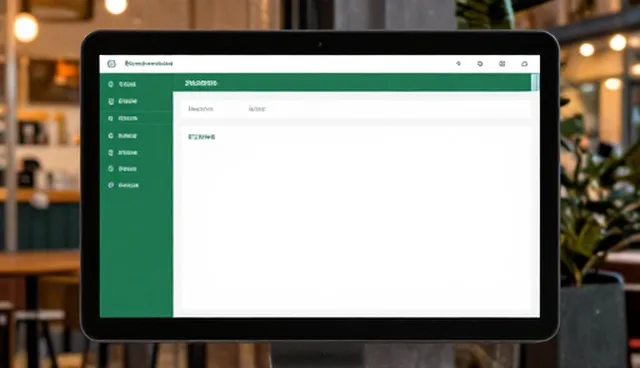The image size is (640, 368).
Task: Open the last sidebar menu label
Action: point(129,185)
